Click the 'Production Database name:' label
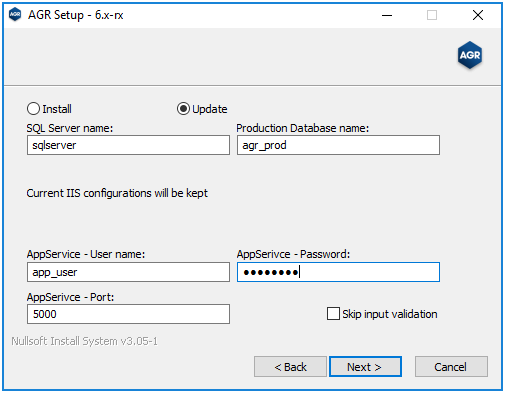 point(303,128)
